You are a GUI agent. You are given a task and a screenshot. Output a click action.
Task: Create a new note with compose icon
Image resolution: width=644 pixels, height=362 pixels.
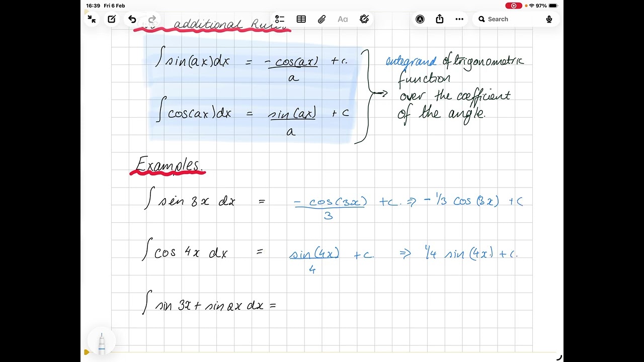tap(112, 19)
